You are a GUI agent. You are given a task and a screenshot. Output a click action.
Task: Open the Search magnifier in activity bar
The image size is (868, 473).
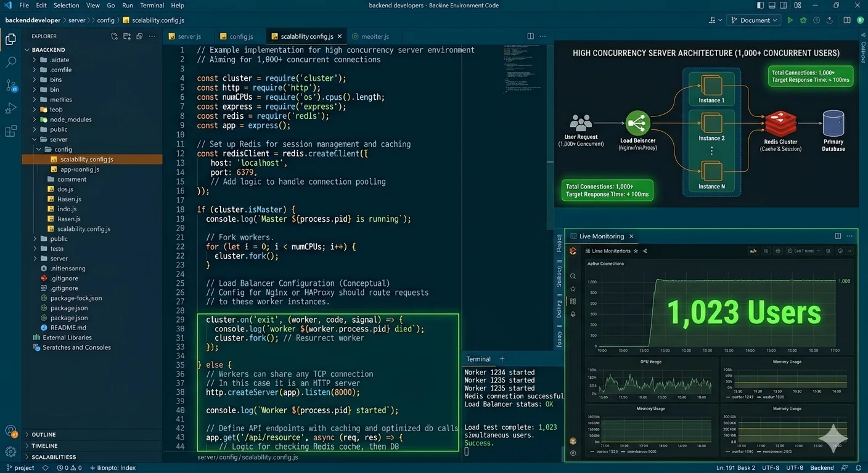(x=10, y=62)
